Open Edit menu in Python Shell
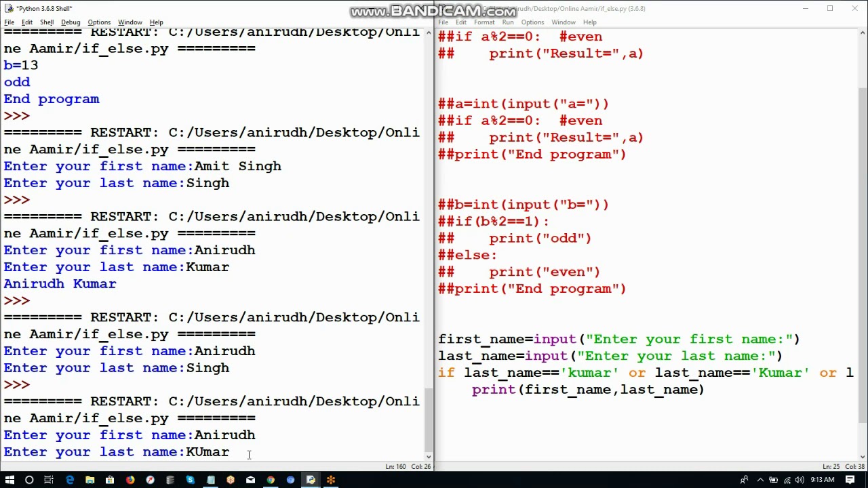This screenshot has width=868, height=488. [27, 22]
